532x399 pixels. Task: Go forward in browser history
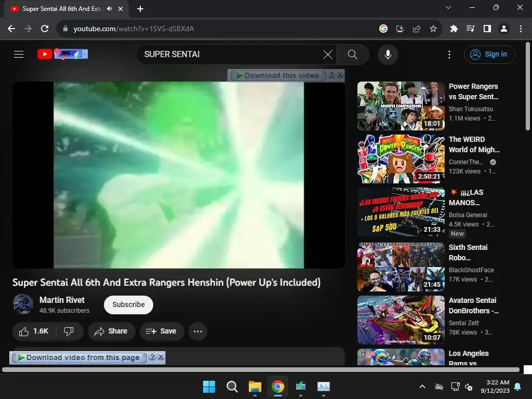click(x=28, y=29)
